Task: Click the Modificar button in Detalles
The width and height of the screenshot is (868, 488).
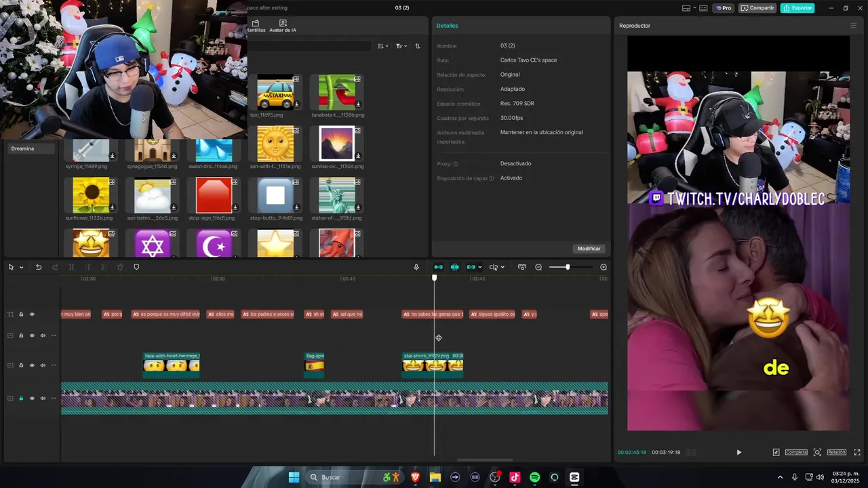Action: click(x=589, y=249)
